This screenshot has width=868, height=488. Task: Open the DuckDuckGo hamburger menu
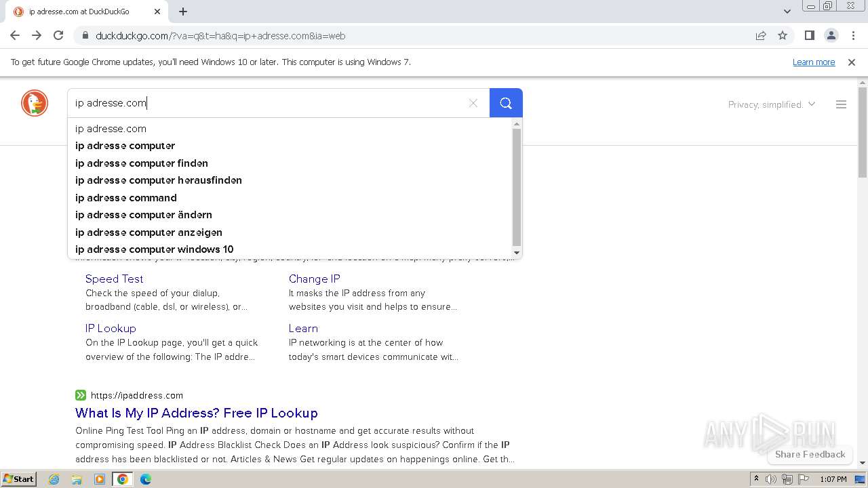pos(841,104)
